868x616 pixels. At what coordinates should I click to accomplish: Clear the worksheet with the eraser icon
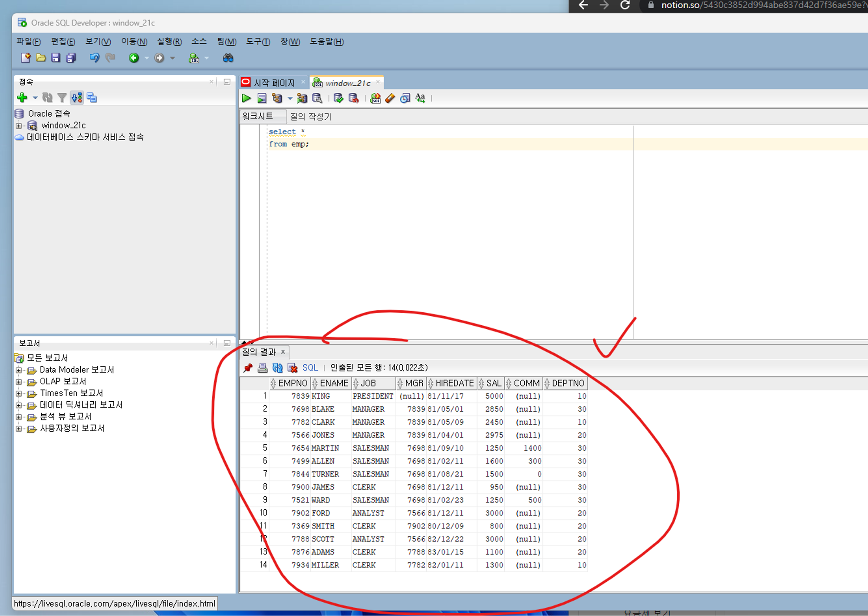coord(390,98)
